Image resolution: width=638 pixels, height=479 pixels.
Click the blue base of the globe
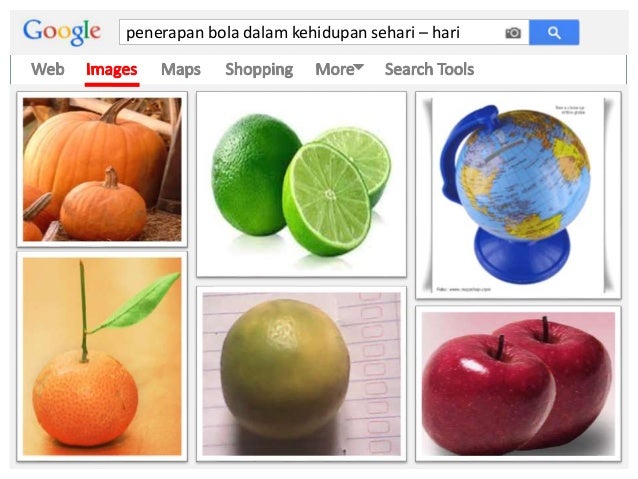click(x=522, y=256)
